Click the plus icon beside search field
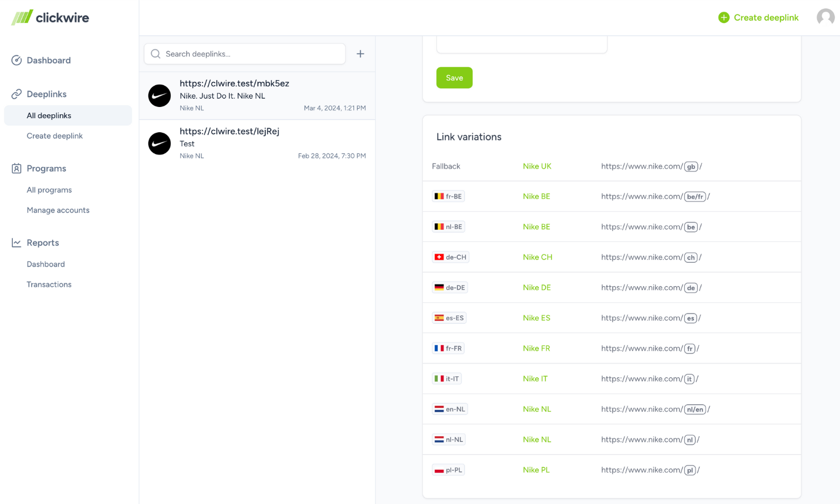 361,54
